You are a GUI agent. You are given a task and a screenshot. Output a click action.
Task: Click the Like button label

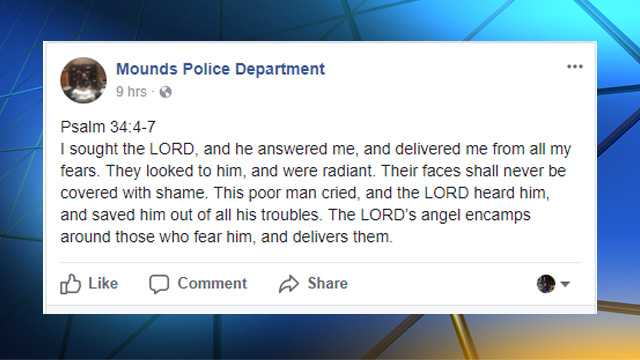coord(103,283)
